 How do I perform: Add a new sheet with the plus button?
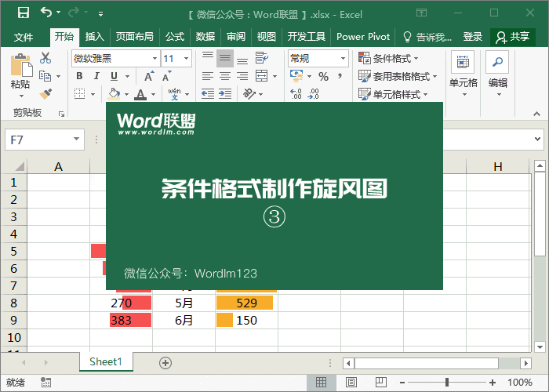165,363
